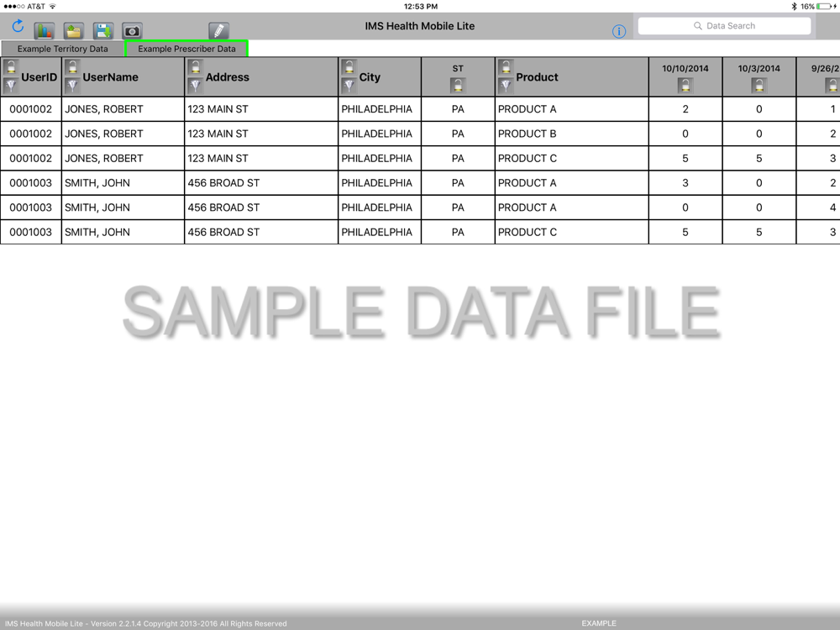Screen dimensions: 840x630
Task: Open the Address column filter funnel
Action: 196,86
